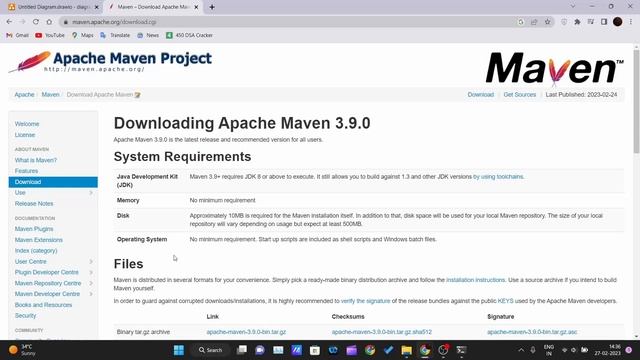The width and height of the screenshot is (640, 360).
Task: Open the Translate bookmark
Action: pos(115,35)
